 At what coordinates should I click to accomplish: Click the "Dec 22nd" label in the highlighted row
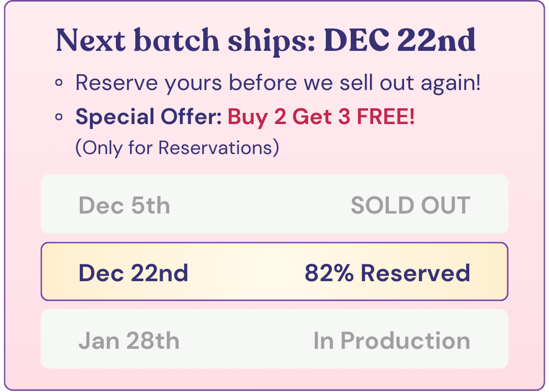(x=133, y=273)
